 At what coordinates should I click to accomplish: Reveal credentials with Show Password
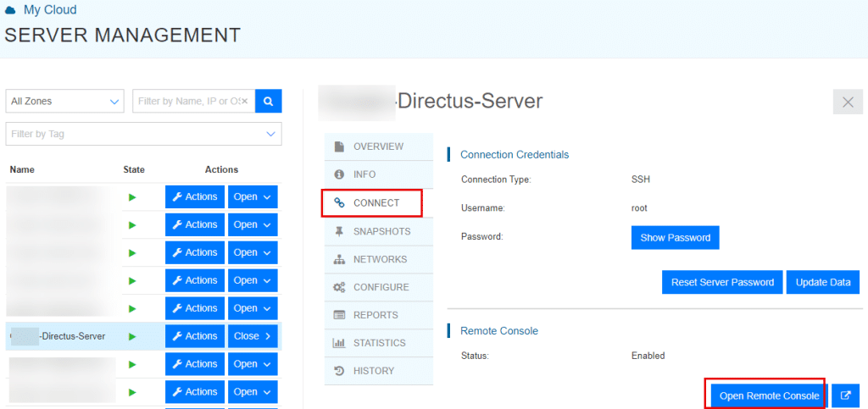(676, 238)
